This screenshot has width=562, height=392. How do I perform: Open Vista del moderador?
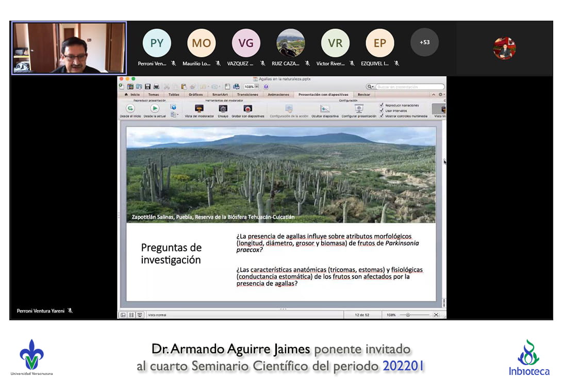(x=199, y=109)
